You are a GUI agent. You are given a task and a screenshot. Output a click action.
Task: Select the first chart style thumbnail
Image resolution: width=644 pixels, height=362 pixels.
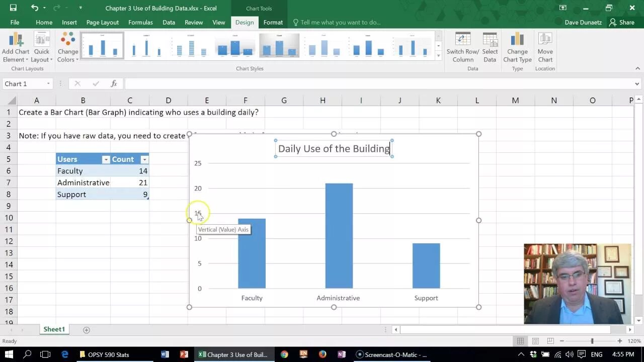point(102,46)
